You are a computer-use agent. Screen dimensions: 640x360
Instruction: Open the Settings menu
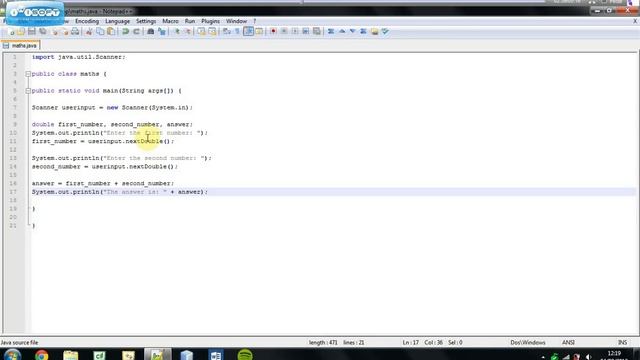coord(146,21)
